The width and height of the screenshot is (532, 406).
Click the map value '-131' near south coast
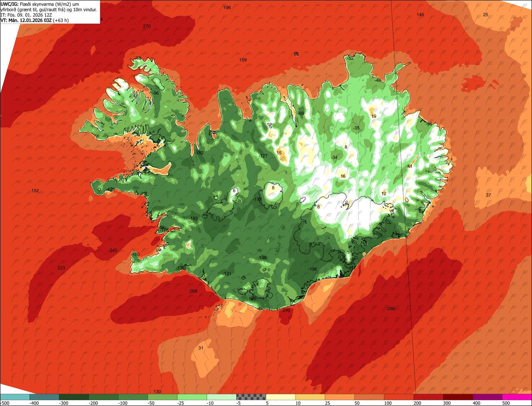point(227,274)
